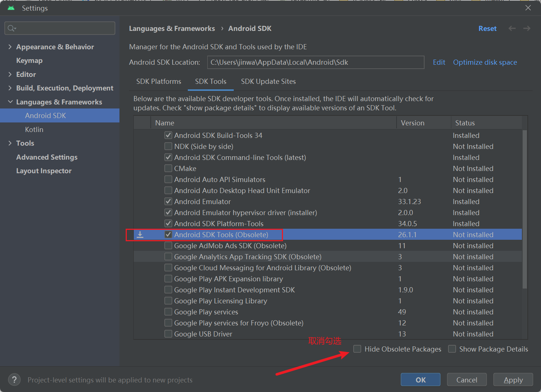This screenshot has width=541, height=392.
Task: Open Advanced Settings page
Action: point(47,157)
